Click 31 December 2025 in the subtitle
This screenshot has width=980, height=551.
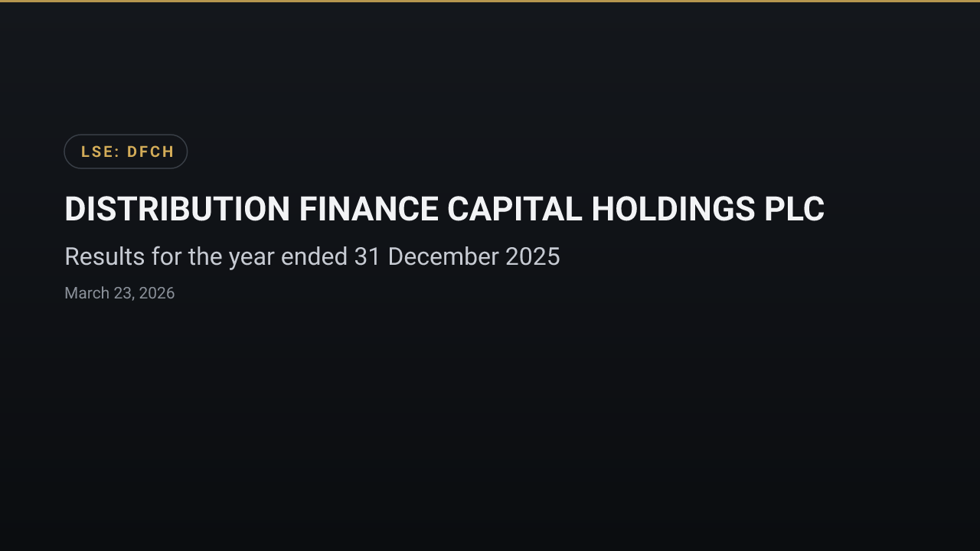(x=457, y=256)
